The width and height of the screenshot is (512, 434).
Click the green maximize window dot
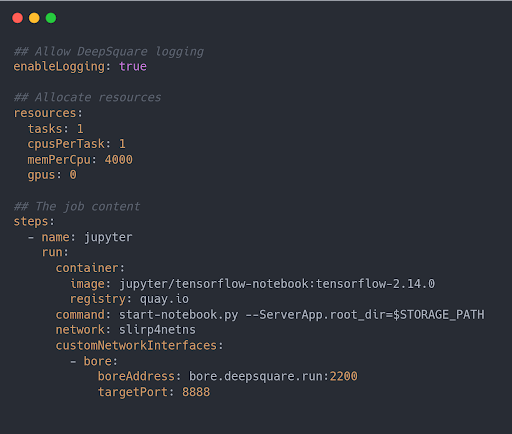51,18
